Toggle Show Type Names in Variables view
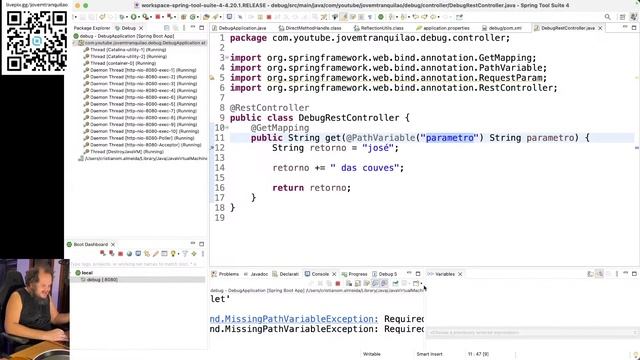 [x=591, y=274]
